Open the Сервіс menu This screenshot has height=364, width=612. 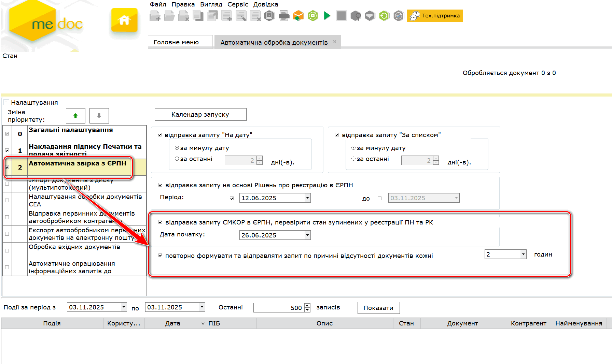[x=238, y=4]
